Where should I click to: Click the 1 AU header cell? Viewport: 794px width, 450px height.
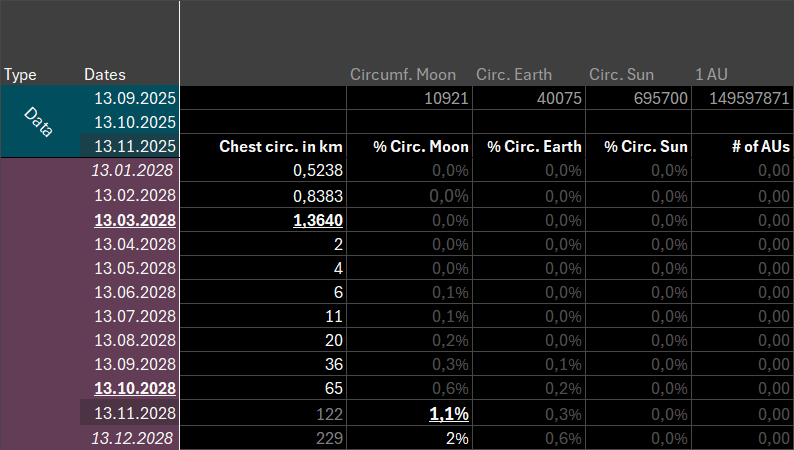pos(714,75)
